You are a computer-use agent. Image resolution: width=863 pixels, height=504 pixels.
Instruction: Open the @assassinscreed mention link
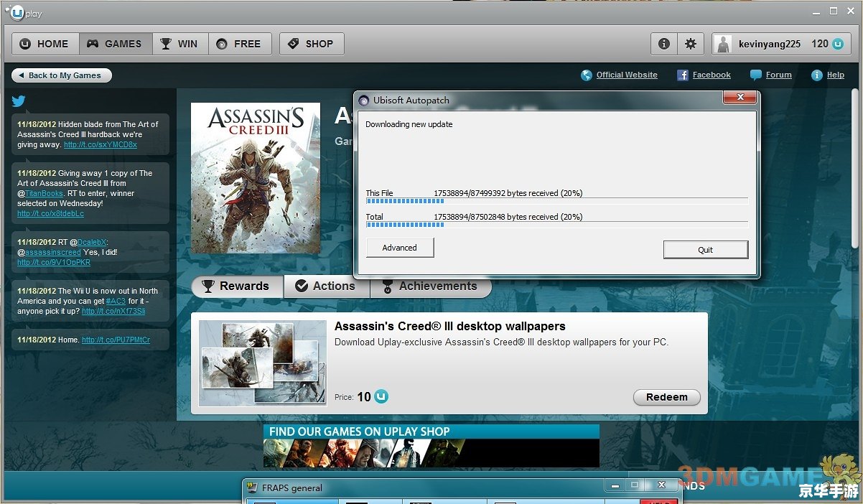(x=52, y=252)
